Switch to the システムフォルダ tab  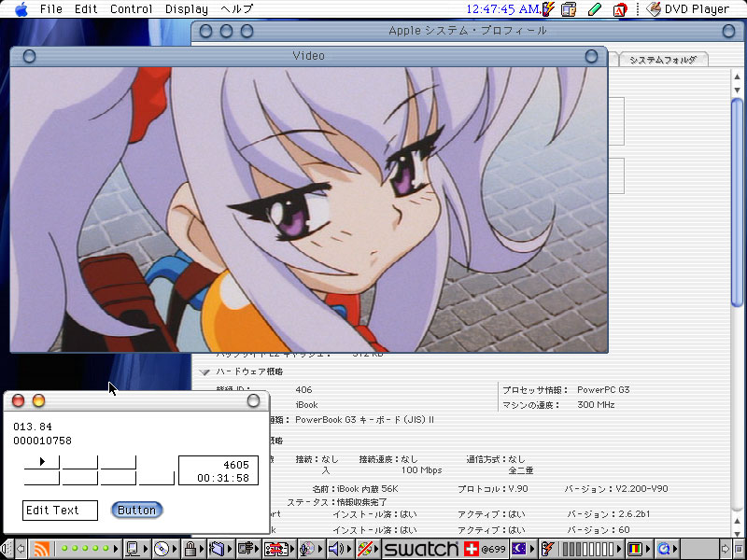[663, 60]
